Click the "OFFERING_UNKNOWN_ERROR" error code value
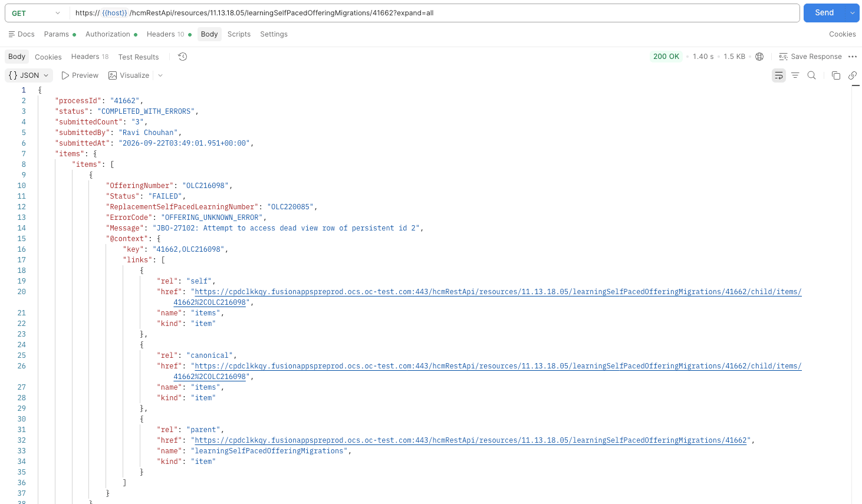 coord(212,218)
